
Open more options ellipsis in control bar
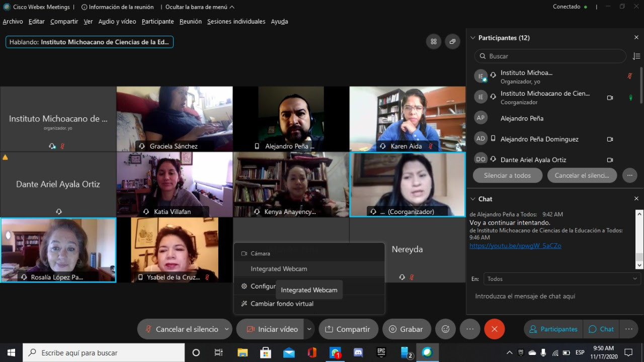point(470,329)
